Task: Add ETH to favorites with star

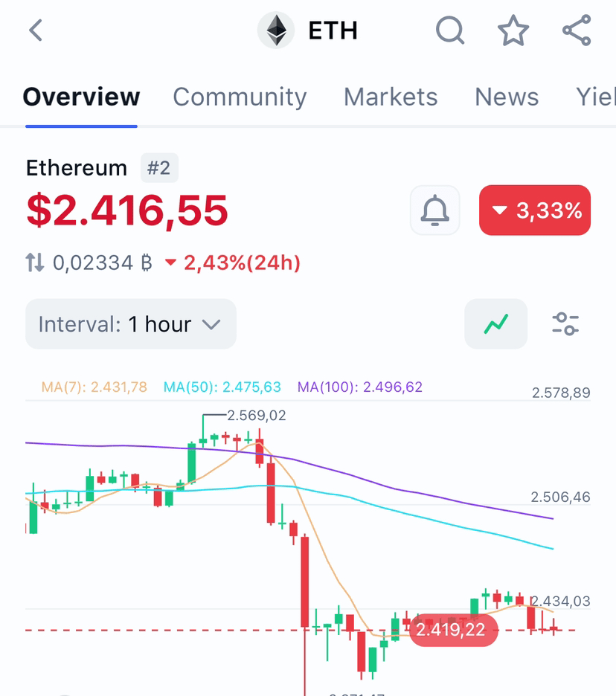Action: tap(513, 30)
